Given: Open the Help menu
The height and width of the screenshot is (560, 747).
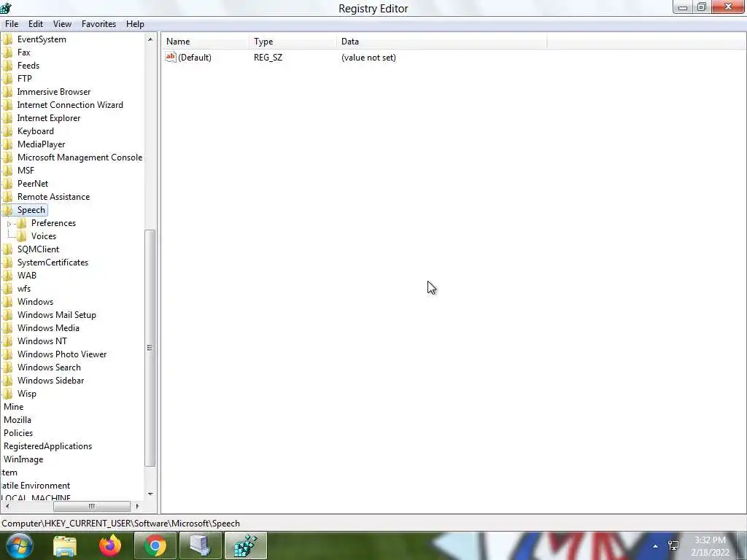Looking at the screenshot, I should [x=135, y=24].
